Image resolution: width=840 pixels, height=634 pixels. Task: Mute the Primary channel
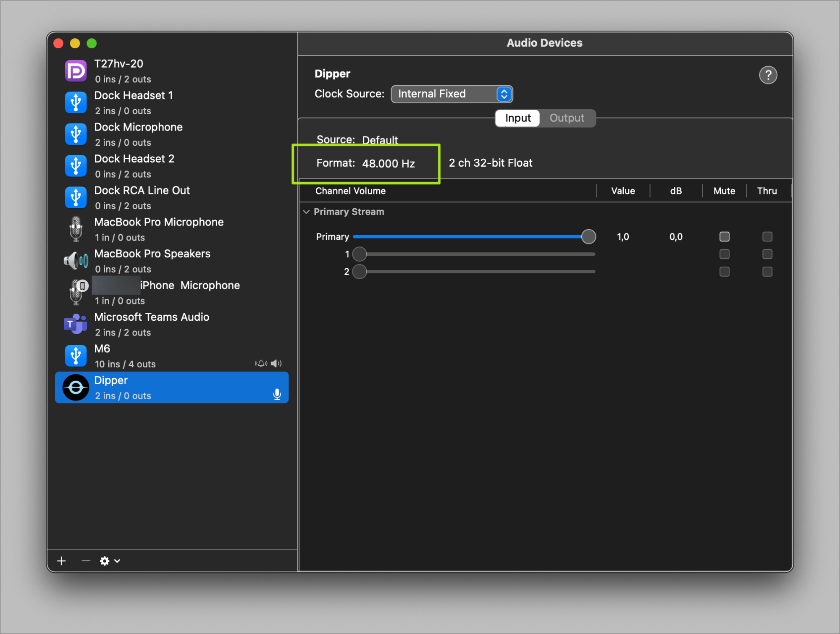(724, 237)
